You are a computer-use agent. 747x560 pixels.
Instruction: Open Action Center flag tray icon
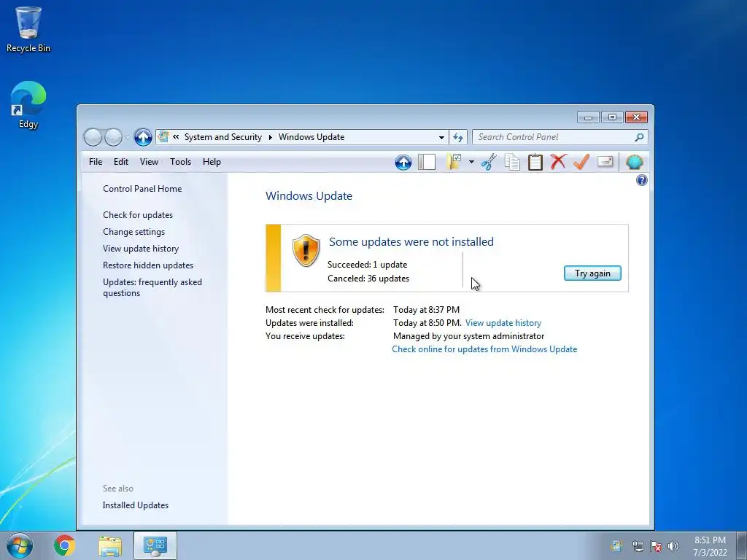(656, 546)
